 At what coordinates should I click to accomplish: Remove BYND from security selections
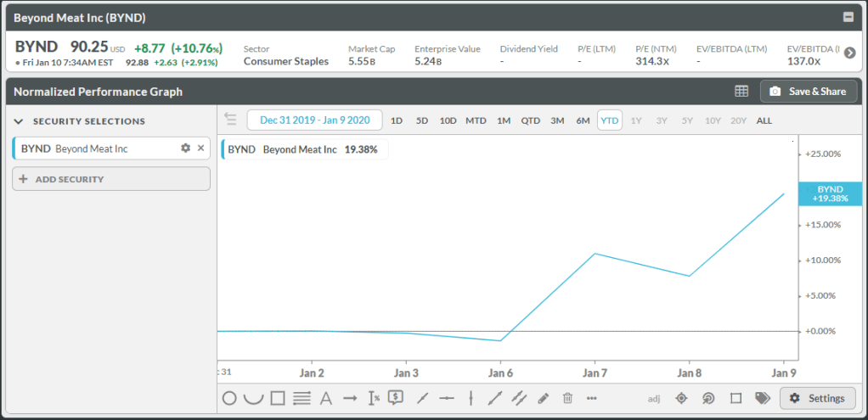coord(201,148)
